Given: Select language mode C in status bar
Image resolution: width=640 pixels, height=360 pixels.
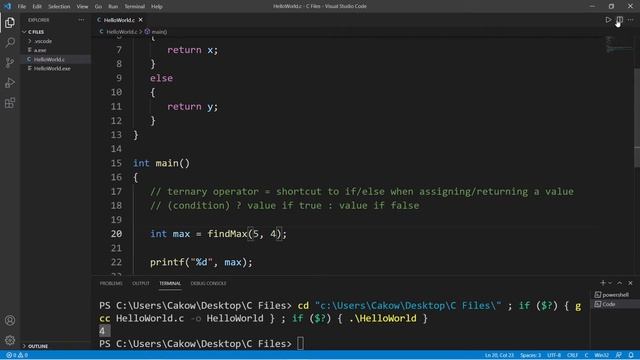Looking at the screenshot, I should pyautogui.click(x=586, y=355).
